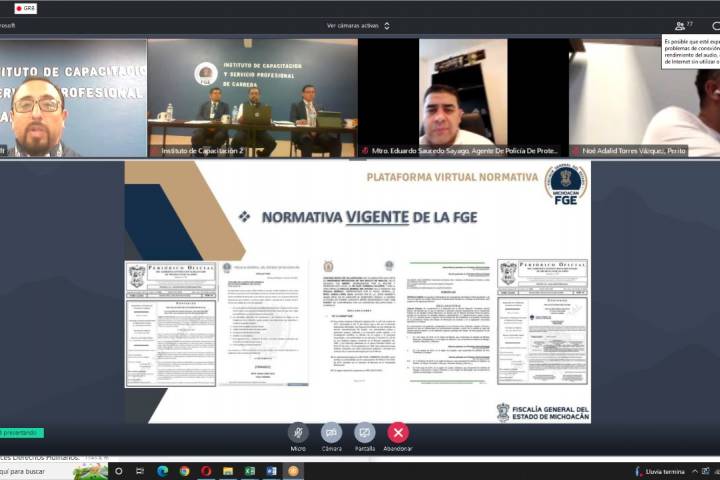The width and height of the screenshot is (720, 480).
Task: Open the participants list showing 77
Action: click(x=684, y=25)
